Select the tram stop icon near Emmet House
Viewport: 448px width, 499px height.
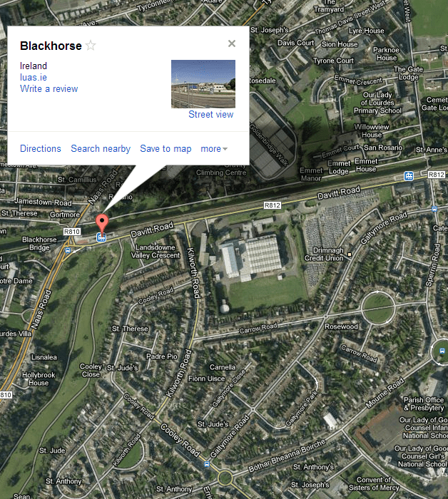tap(409, 175)
